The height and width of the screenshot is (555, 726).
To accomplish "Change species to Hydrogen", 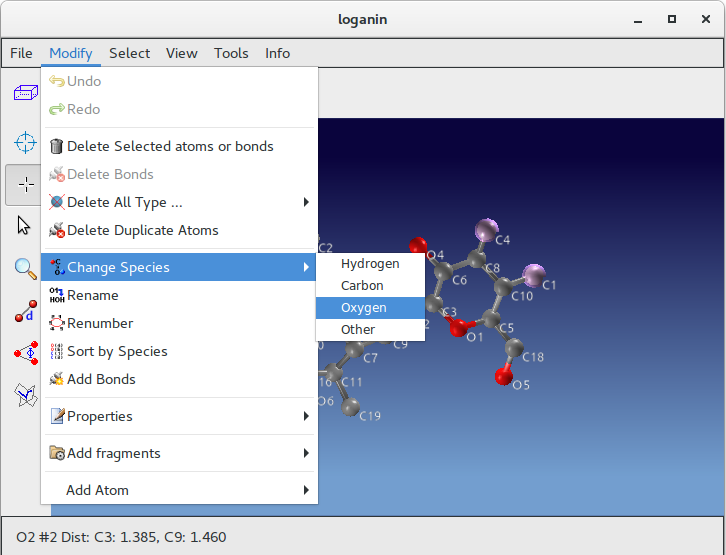I will click(x=370, y=264).
